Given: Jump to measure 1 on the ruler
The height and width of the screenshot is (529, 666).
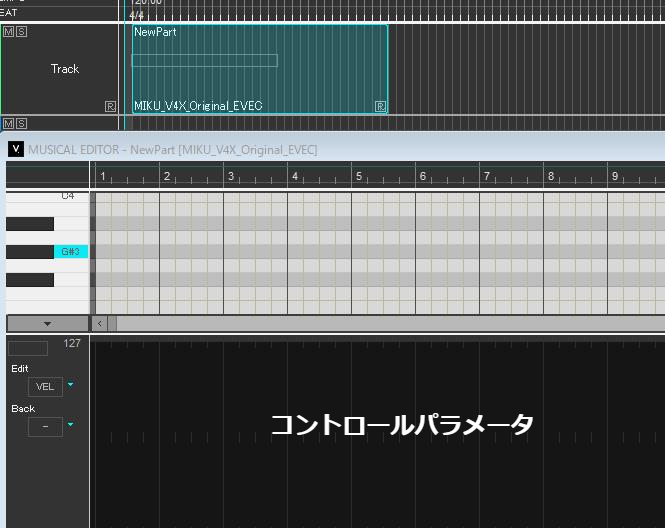Looking at the screenshot, I should tap(103, 176).
